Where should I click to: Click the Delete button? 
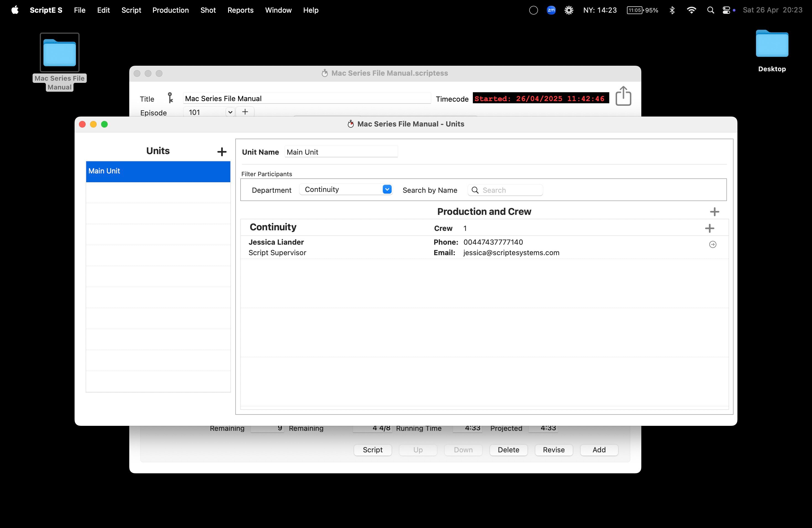[x=508, y=450]
